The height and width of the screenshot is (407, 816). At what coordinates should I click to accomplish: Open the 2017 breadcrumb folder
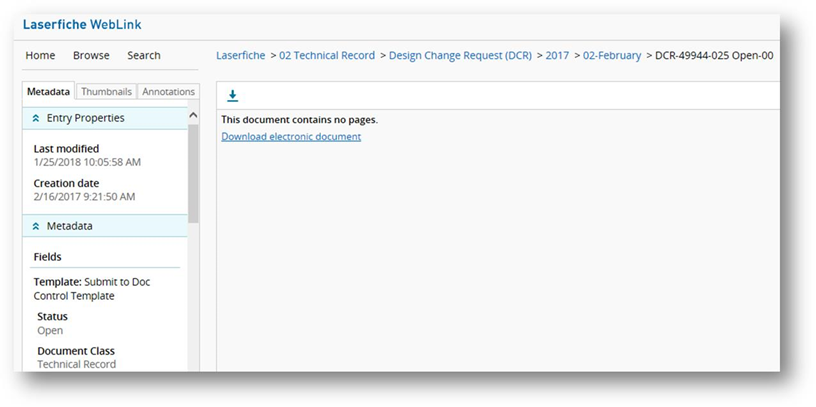coord(557,55)
